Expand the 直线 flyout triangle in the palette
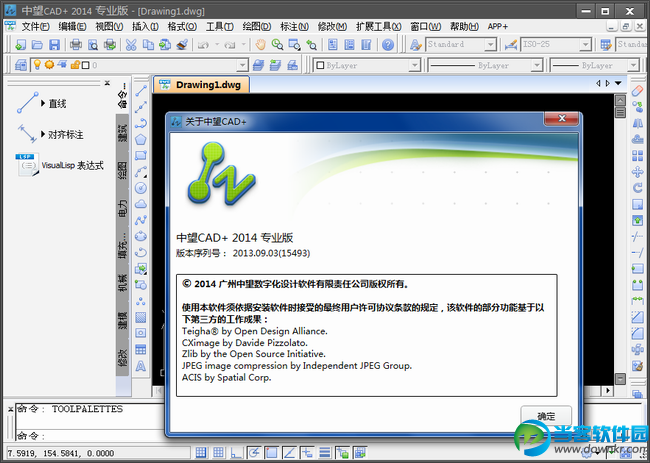Screen dimensions: 650x463 pos(43,103)
